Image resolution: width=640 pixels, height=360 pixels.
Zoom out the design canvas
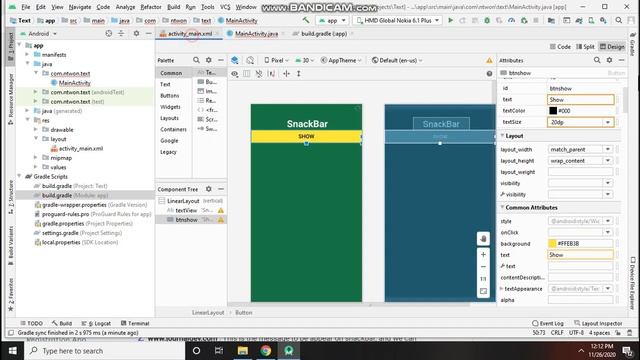[x=483, y=267]
